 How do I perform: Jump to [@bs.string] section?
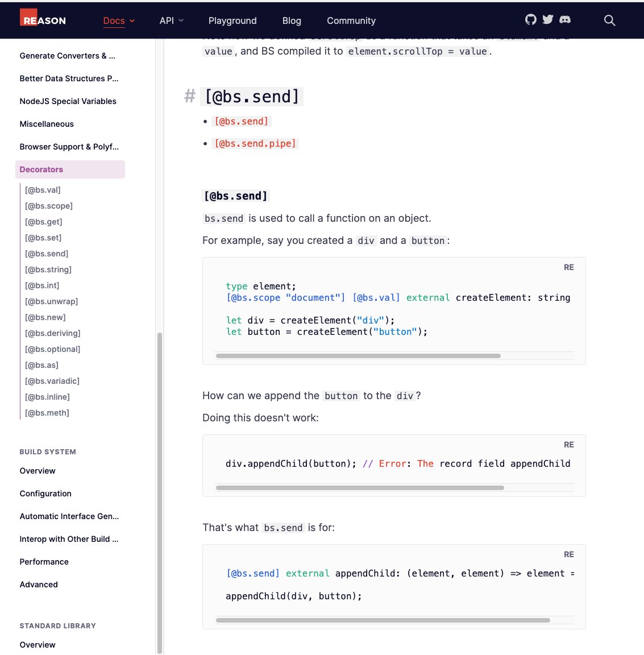click(48, 270)
